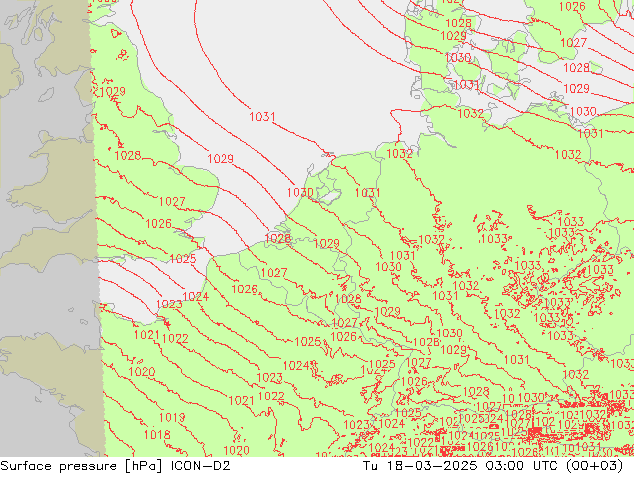Click the '1019' isobar label

(172, 417)
